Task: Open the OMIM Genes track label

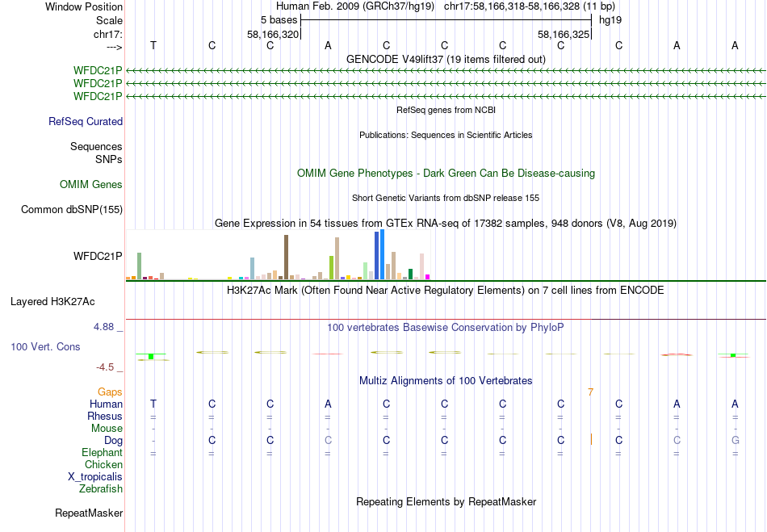Action: [90, 184]
